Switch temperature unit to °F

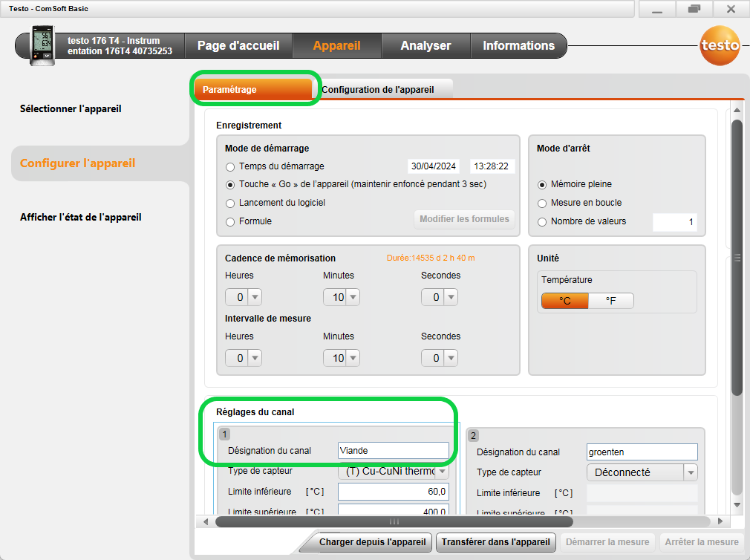pyautogui.click(x=610, y=301)
